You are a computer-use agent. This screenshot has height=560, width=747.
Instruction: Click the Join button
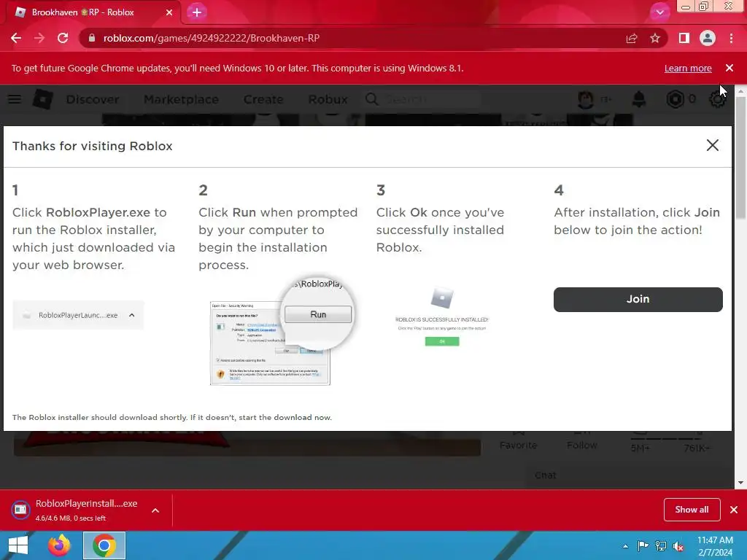click(638, 299)
